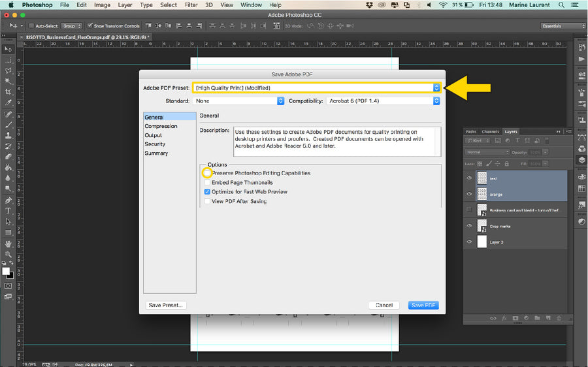Uncheck Optimize for Fast Web Preview

(207, 191)
